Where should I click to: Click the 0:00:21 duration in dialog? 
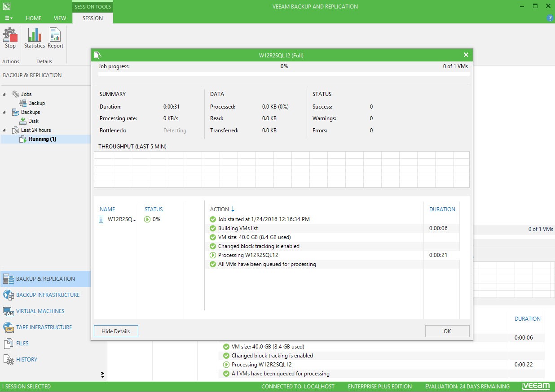coord(438,255)
